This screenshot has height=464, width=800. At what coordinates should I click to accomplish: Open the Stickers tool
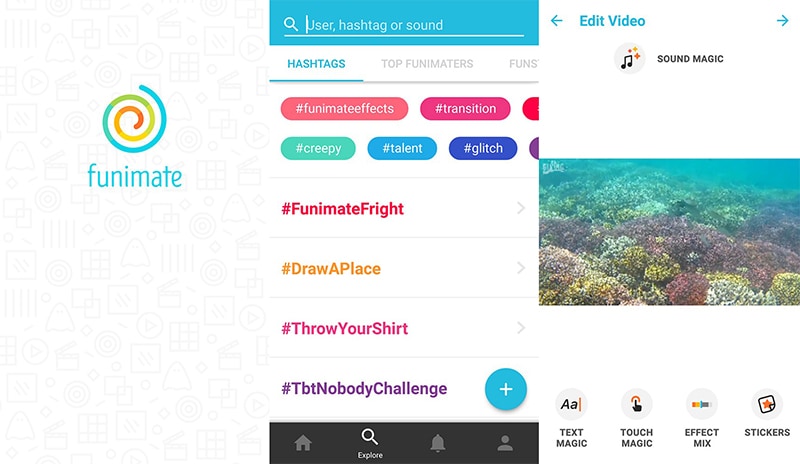(x=767, y=404)
